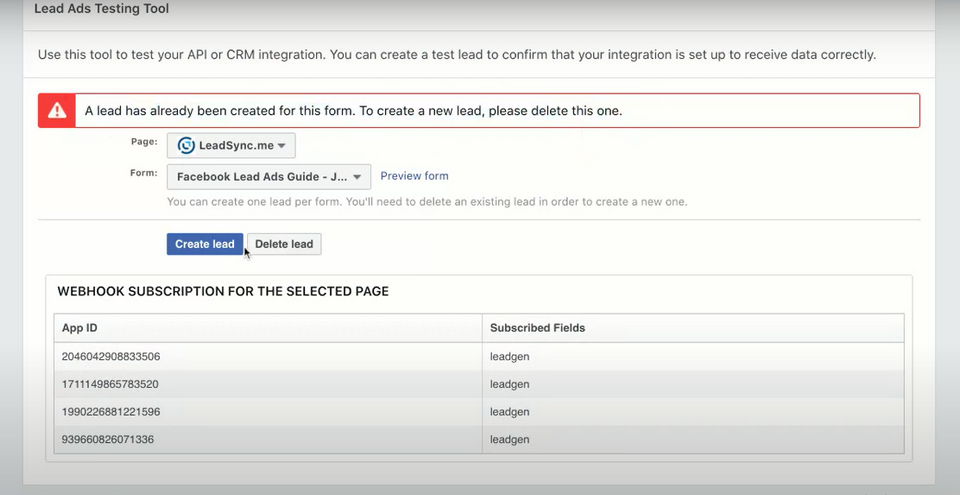Select App ID 2046042908833506
This screenshot has width=960, height=495.
tap(111, 356)
